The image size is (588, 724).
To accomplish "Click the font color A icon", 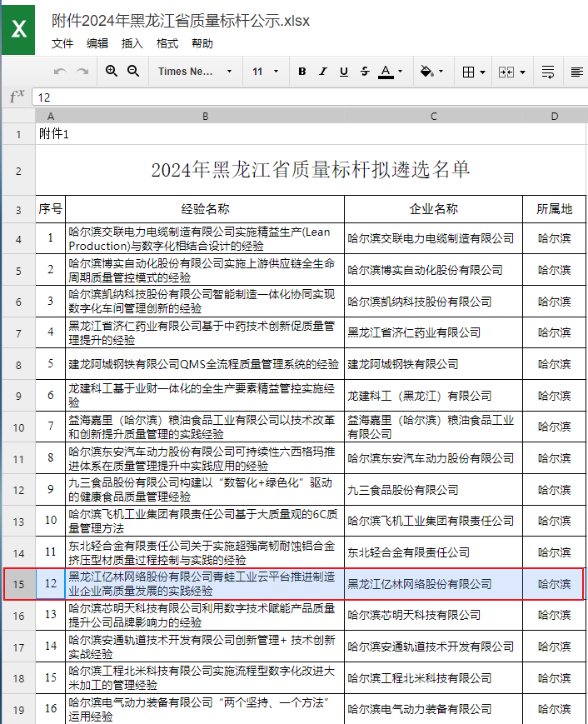I will coord(386,72).
